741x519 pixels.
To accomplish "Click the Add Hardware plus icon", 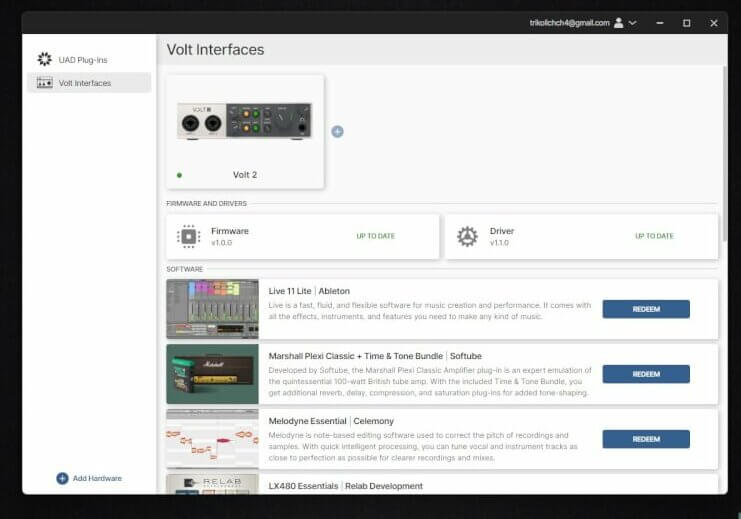I will pos(62,478).
